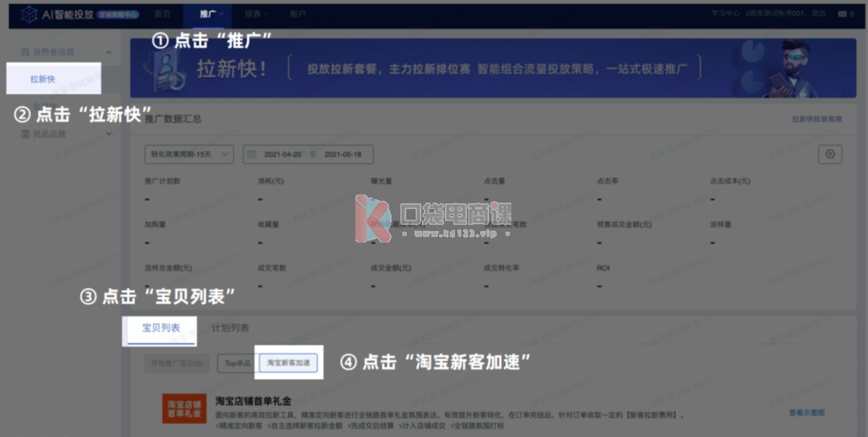The image size is (868, 437).
Task: Click the 消耗(元) metric label
Action: point(270,181)
